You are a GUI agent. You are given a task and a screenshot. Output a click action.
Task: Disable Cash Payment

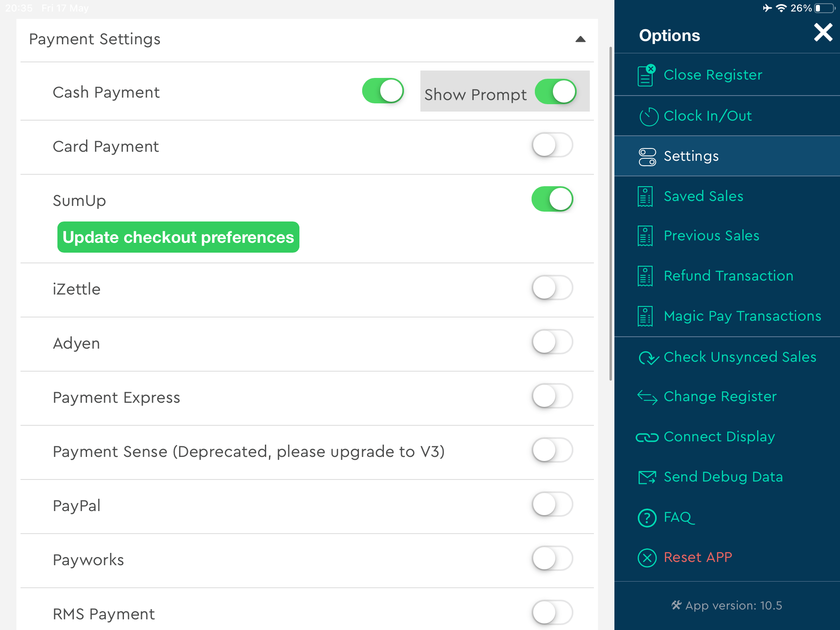(x=382, y=91)
